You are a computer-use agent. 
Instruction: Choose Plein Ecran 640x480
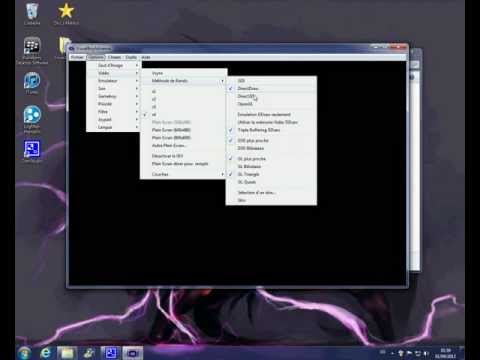183,130
